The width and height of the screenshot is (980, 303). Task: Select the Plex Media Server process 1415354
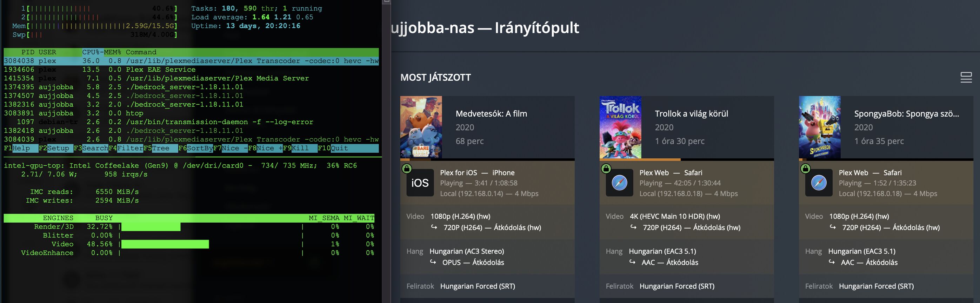(x=191, y=78)
